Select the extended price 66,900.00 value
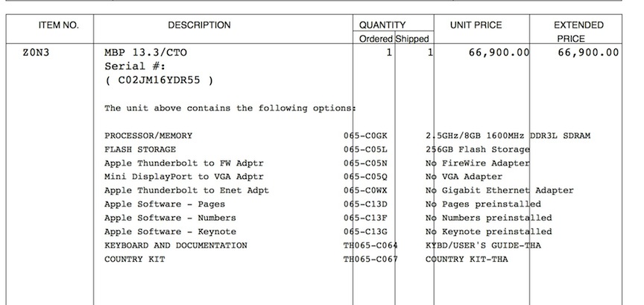 point(588,53)
